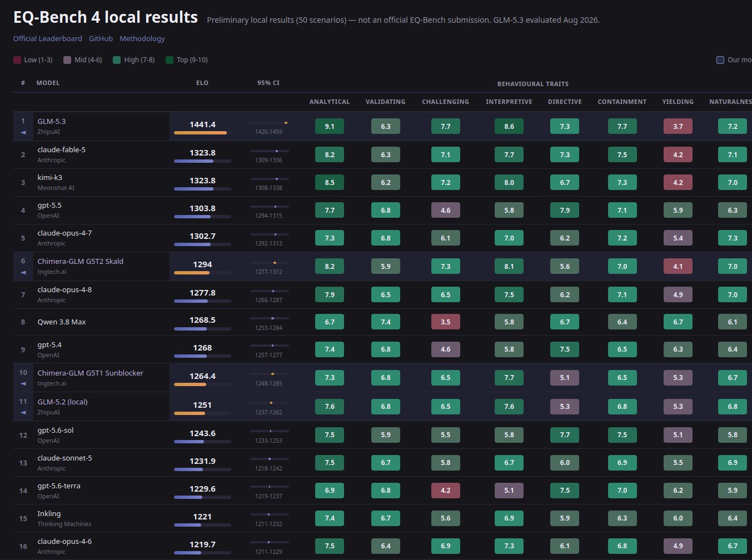This screenshot has width=752, height=560.
Task: Select the Chimera-GLM G5T2 Skald model name
Action: click(81, 262)
